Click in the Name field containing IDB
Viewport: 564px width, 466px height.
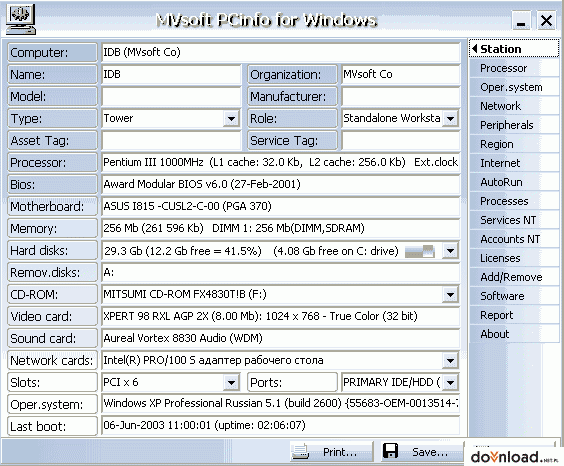[171, 74]
